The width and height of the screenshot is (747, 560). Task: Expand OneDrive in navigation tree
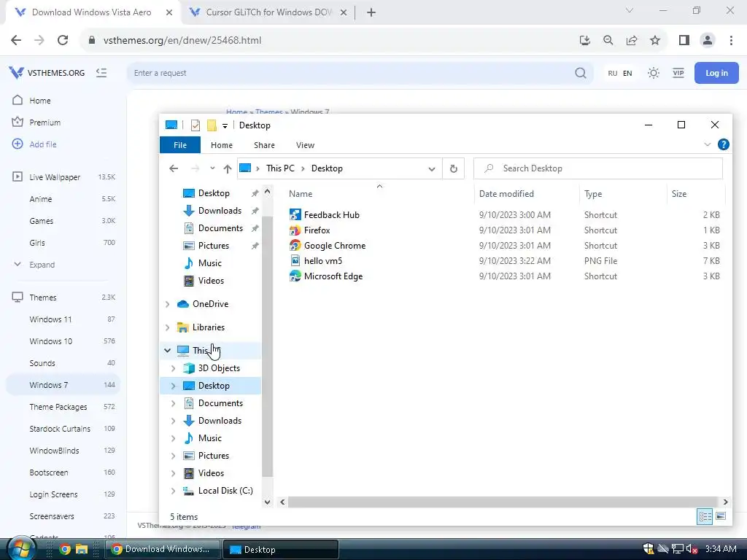click(x=167, y=304)
